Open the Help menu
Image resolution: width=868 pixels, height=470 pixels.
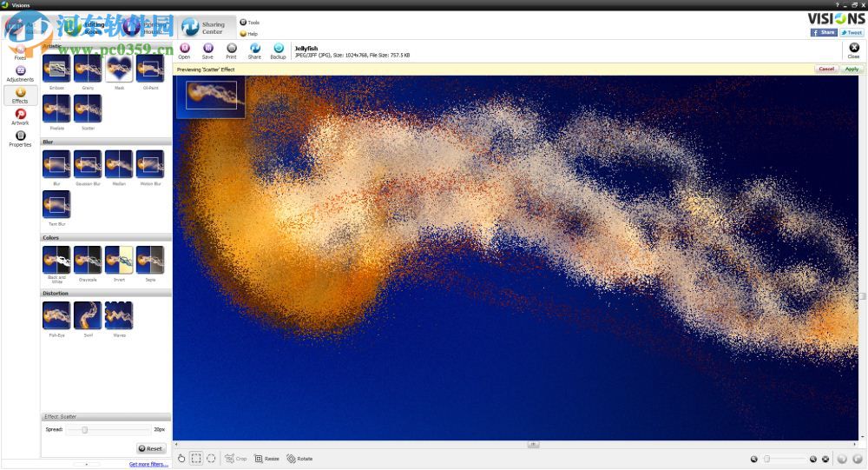[249, 34]
